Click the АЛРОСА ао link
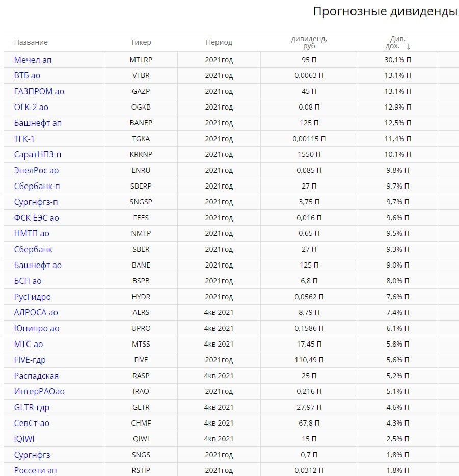The height and width of the screenshot is (476, 459). click(36, 312)
